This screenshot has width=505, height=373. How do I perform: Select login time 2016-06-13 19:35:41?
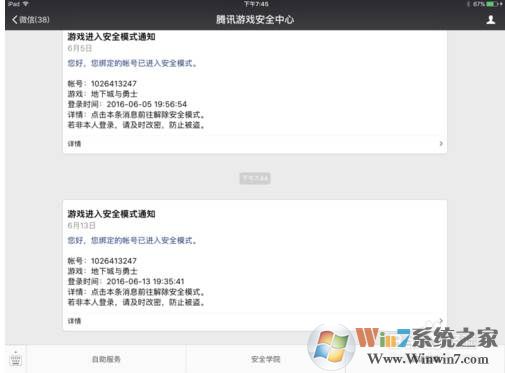click(x=145, y=282)
